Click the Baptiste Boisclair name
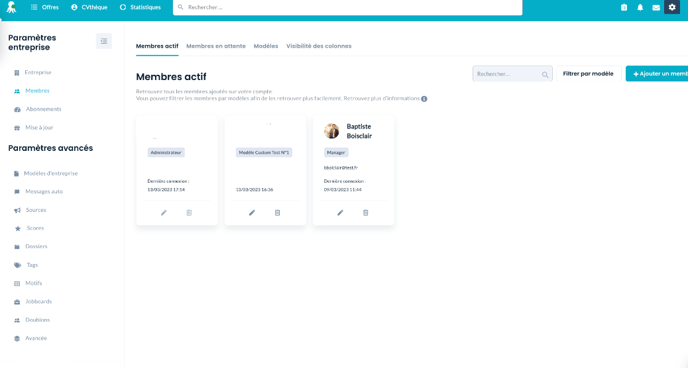Image resolution: width=688 pixels, height=368 pixels. point(359,131)
